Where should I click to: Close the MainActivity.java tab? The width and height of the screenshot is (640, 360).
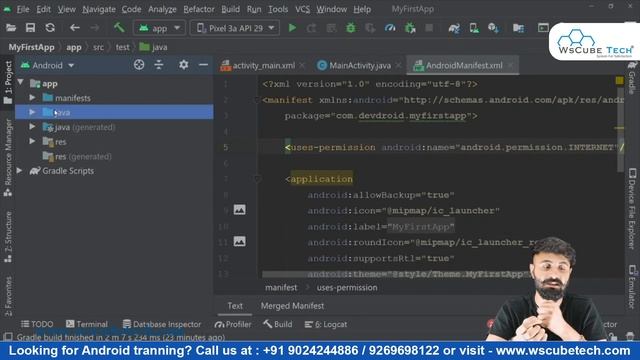[398, 65]
